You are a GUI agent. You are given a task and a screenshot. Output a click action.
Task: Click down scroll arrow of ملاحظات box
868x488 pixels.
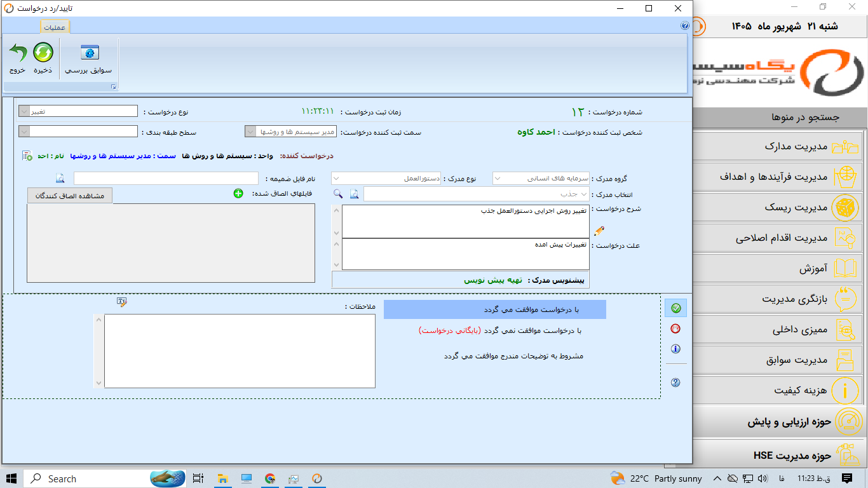pos(98,383)
